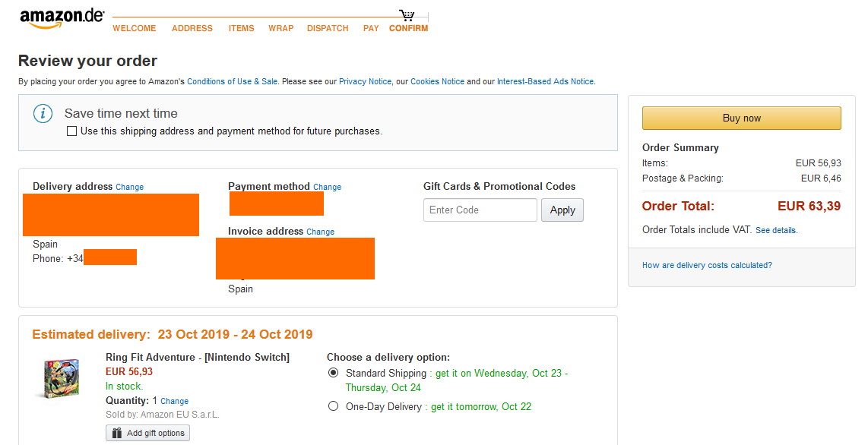Open the Ring Fit Adventure product thumbnail
This screenshot has width=868, height=445.
(x=58, y=378)
